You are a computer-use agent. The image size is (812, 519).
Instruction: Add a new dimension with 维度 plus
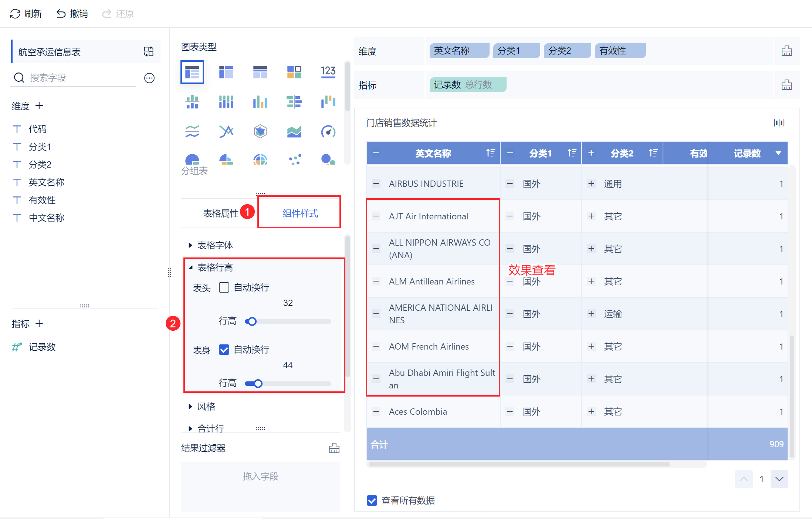39,106
